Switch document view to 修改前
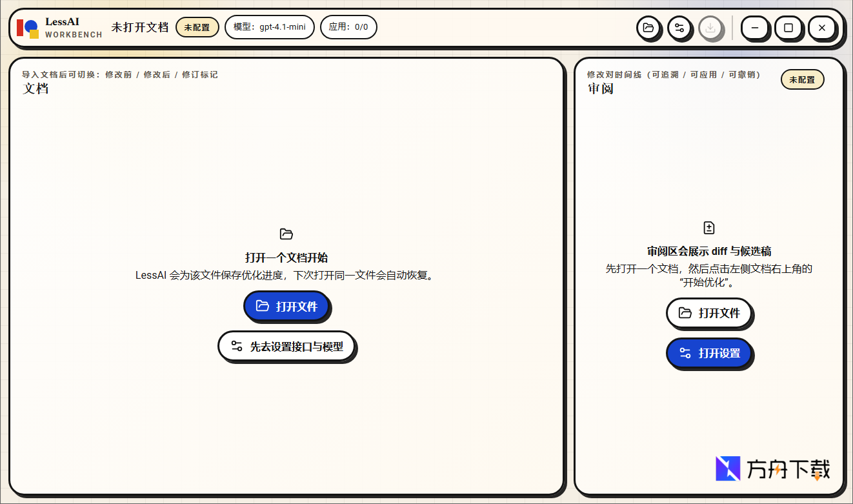Viewport: 853px width, 504px height. 119,74
